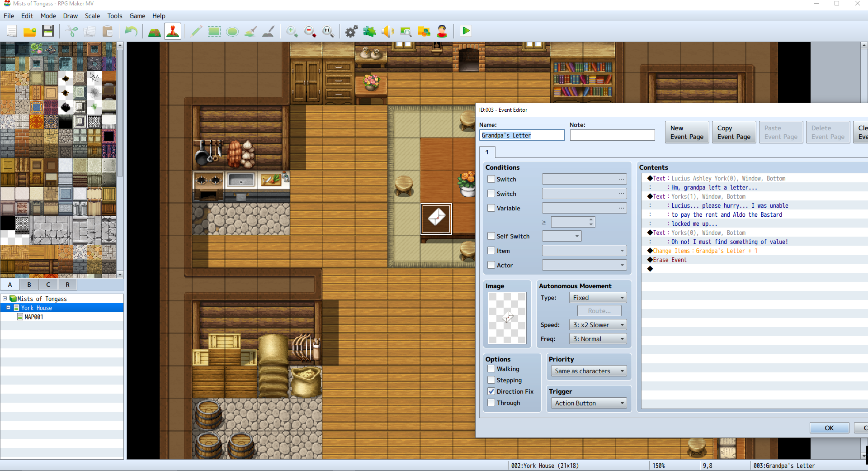Choose the Pencil drawing tool
The width and height of the screenshot is (868, 471).
coord(196,31)
